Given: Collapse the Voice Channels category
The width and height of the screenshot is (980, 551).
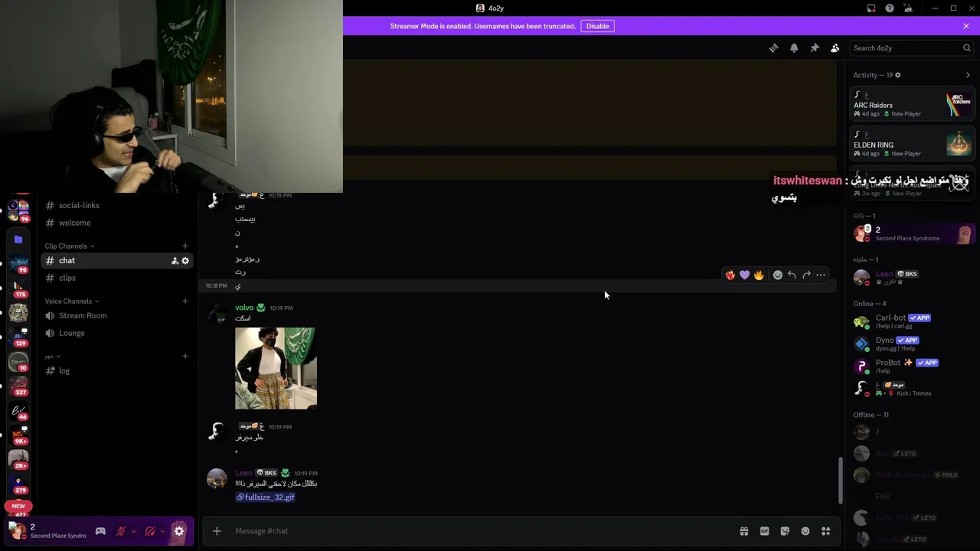Looking at the screenshot, I should [x=72, y=301].
